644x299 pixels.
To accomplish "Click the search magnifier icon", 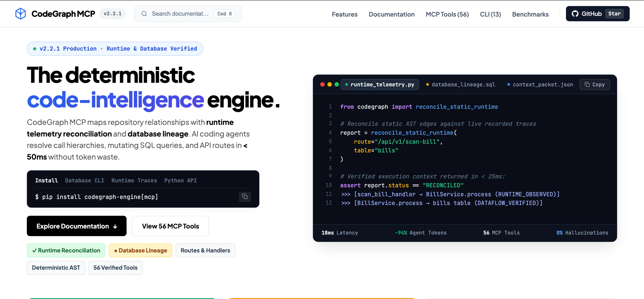I will (144, 14).
